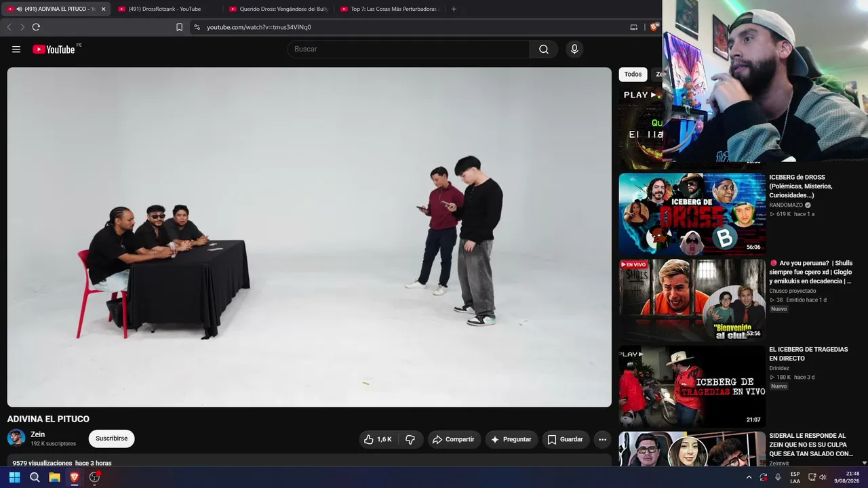Expand the description at 9579 visualizaciones

pyautogui.click(x=62, y=463)
